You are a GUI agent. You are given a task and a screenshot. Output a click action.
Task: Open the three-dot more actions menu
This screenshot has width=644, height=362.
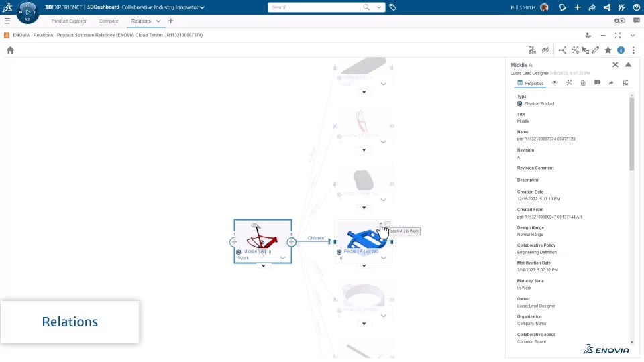coord(633,50)
